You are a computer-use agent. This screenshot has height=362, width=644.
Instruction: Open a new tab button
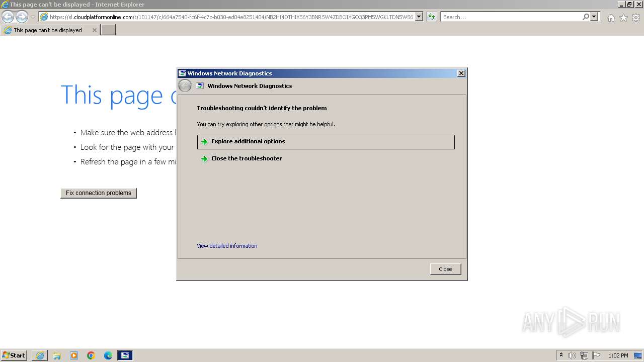point(108,30)
